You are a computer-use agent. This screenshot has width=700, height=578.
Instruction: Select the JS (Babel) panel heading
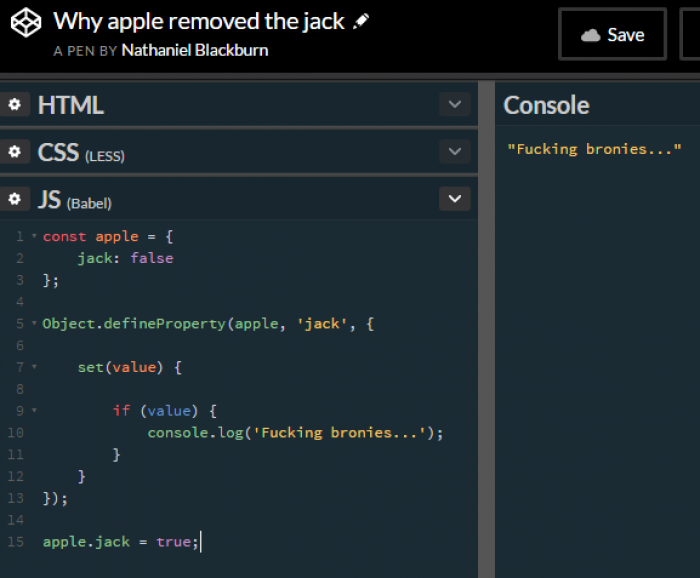75,200
